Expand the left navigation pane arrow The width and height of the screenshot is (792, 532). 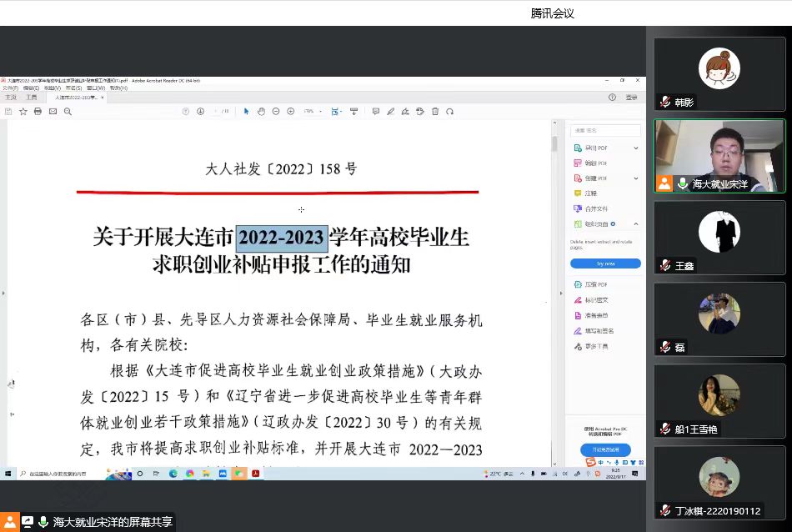pos(3,293)
